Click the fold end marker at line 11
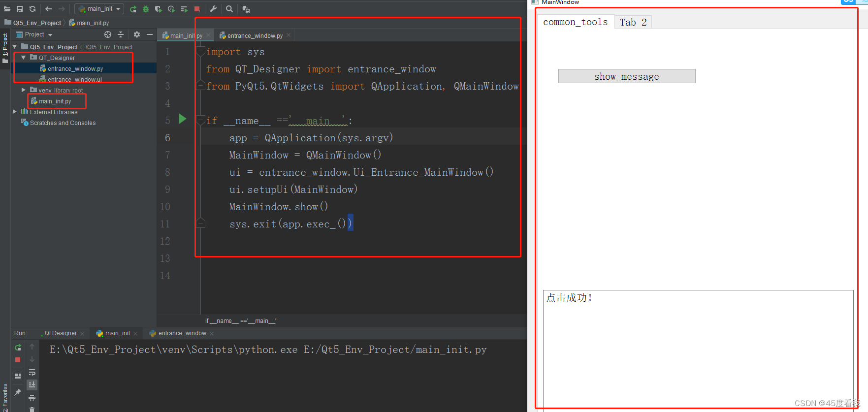 coord(201,223)
